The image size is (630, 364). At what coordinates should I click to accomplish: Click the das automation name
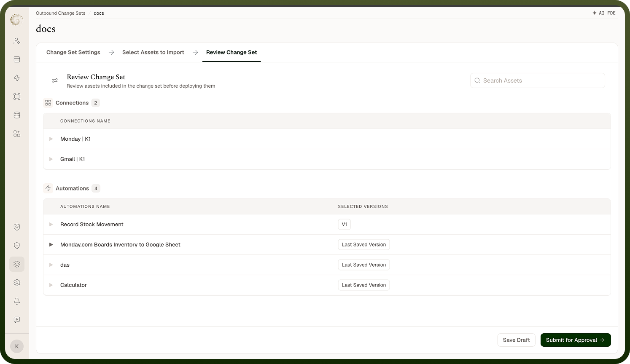pyautogui.click(x=65, y=265)
